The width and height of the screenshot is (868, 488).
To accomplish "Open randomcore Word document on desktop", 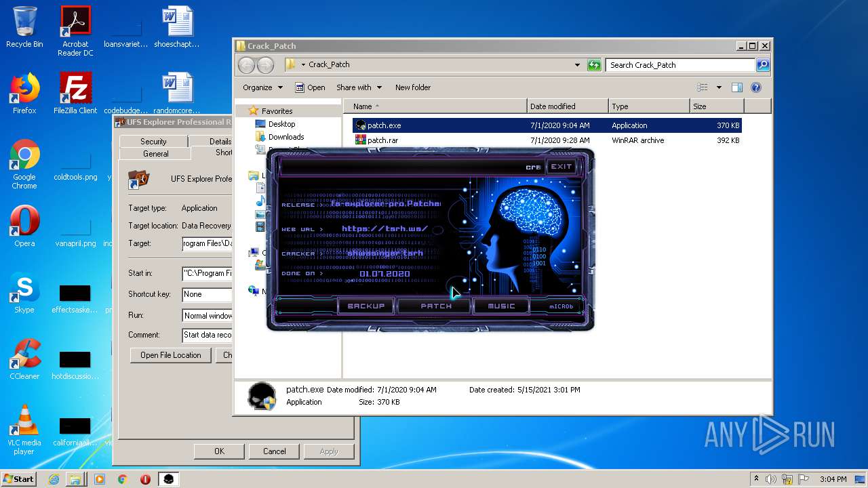I will [177, 94].
